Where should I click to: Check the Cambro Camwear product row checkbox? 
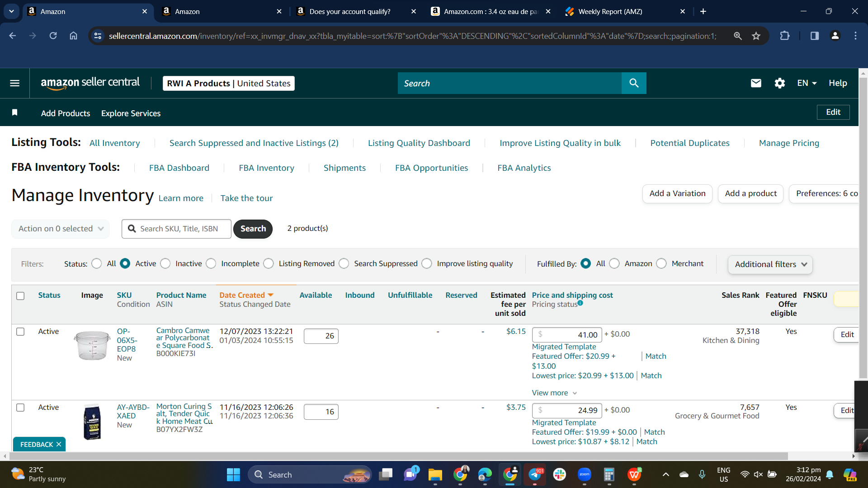pos(20,332)
